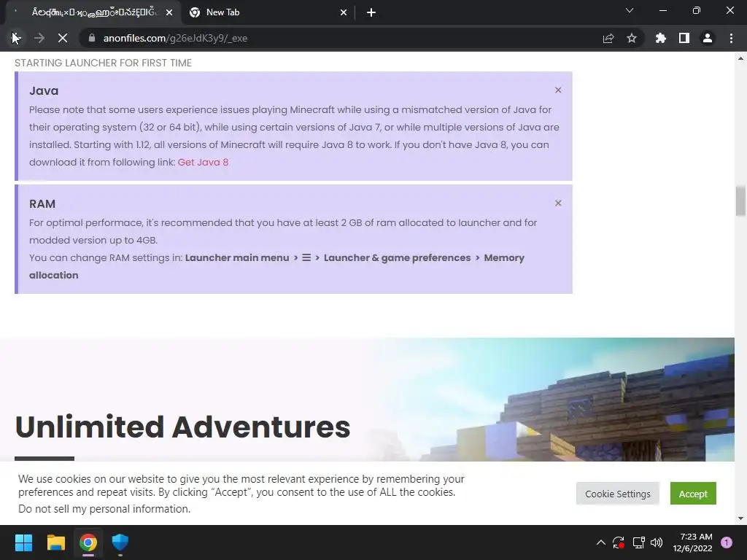Click the address bar URL
The height and width of the screenshot is (560, 747).
[x=175, y=38]
